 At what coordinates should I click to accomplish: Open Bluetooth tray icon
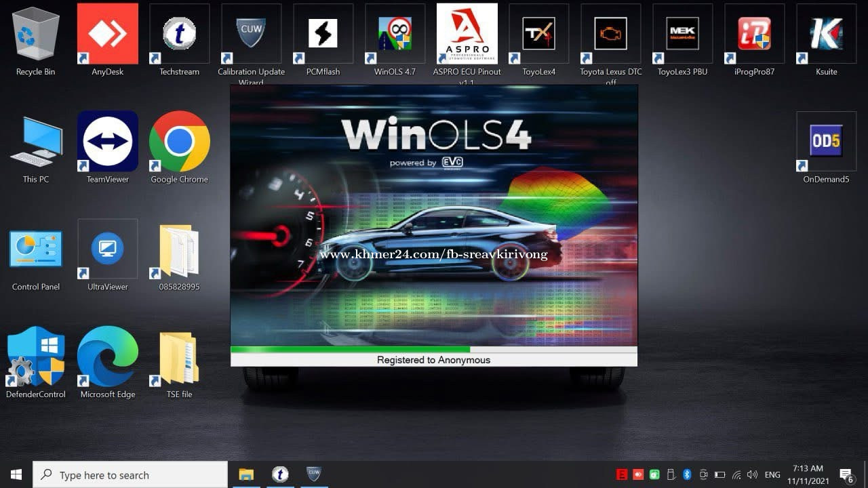[687, 474]
